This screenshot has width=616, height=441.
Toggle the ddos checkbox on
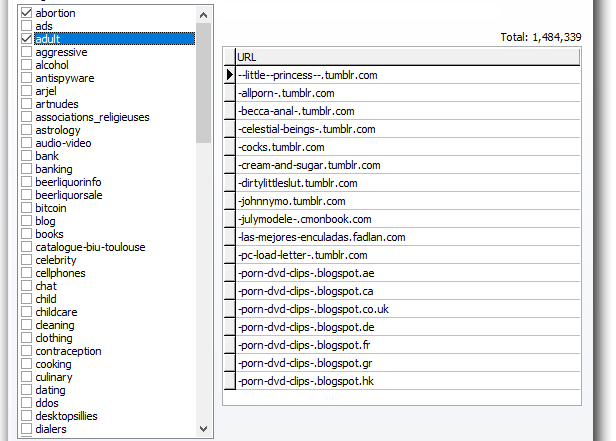pos(27,403)
